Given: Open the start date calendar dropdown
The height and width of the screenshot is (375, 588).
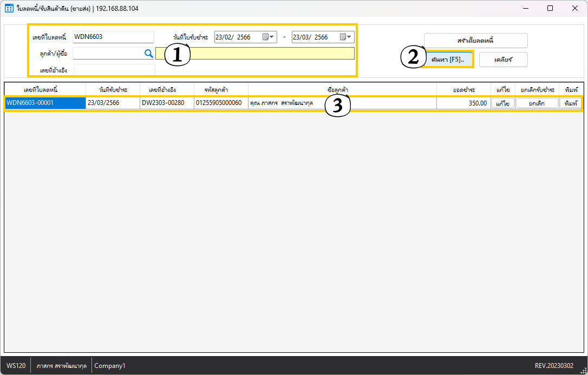Looking at the screenshot, I should tap(269, 37).
